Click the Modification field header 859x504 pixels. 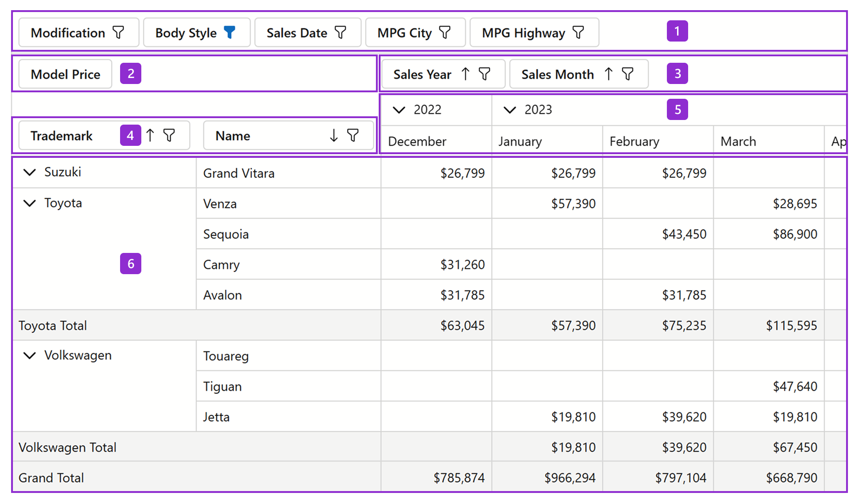point(79,32)
